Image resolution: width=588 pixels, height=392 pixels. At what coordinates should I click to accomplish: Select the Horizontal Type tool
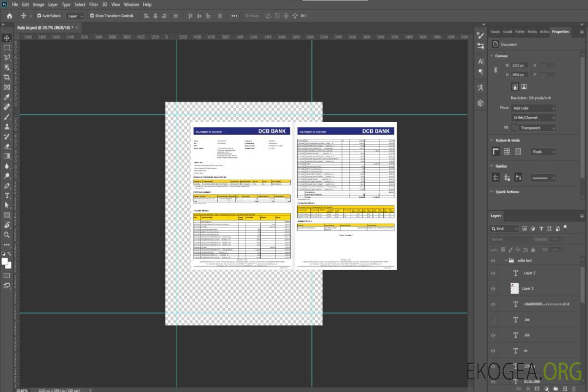click(x=7, y=195)
